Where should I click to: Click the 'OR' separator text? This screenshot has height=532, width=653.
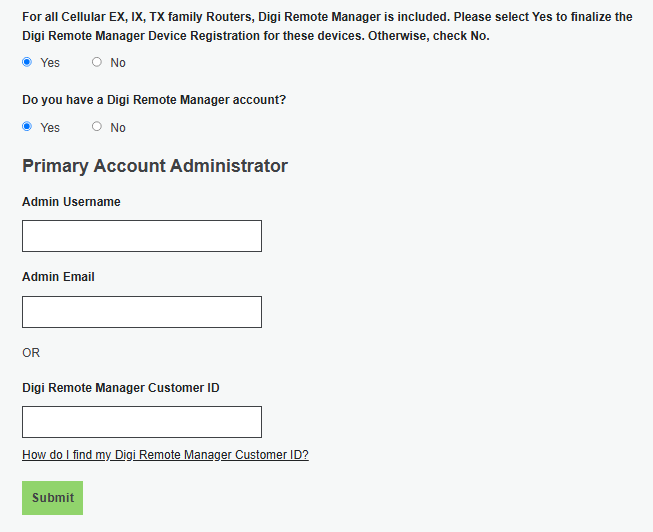point(31,353)
